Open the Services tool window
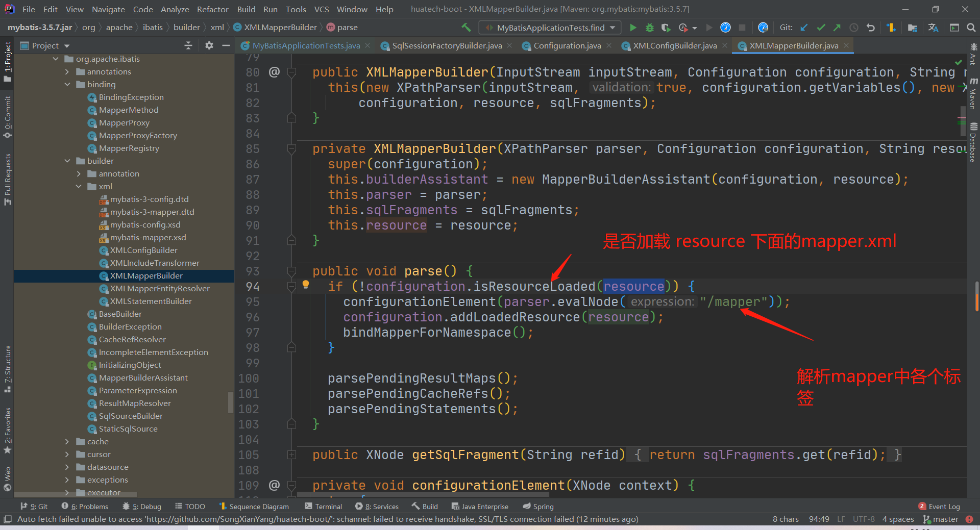The height and width of the screenshot is (530, 980). pos(377,506)
